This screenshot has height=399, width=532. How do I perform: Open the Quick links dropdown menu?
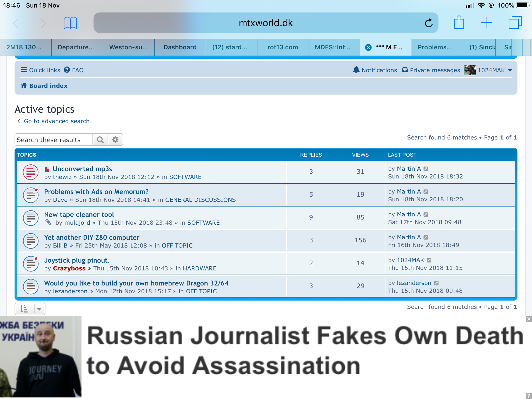pos(40,70)
